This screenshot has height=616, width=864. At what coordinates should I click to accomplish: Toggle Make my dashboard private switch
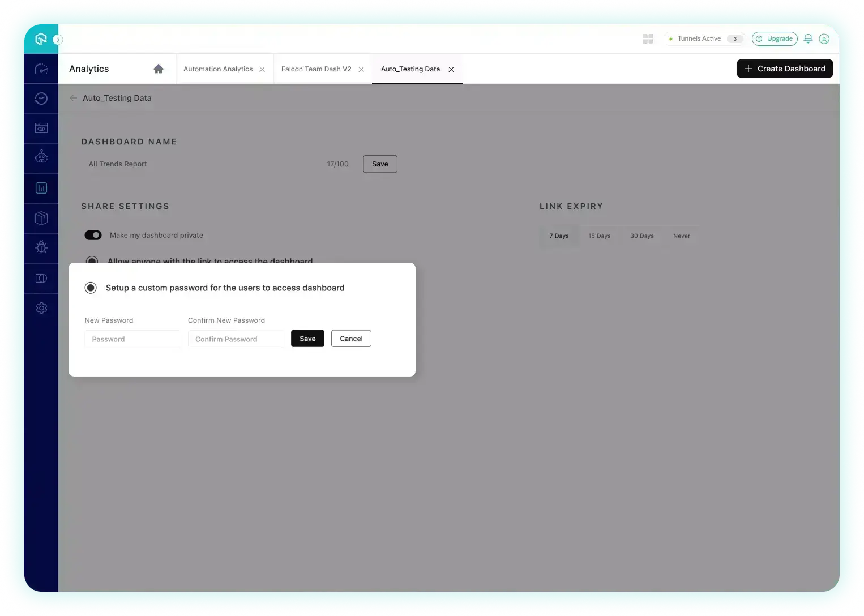tap(93, 235)
